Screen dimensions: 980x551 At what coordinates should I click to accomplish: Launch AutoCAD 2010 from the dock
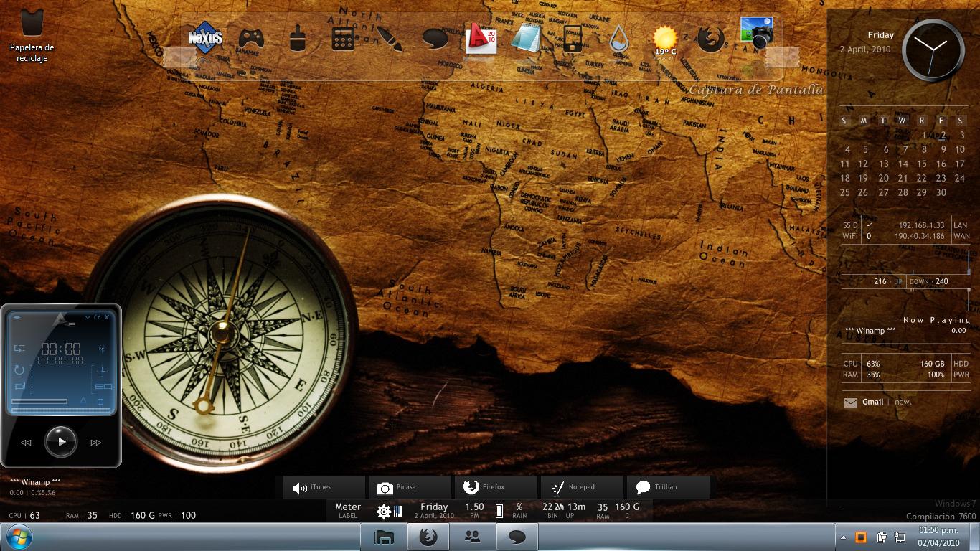[481, 38]
